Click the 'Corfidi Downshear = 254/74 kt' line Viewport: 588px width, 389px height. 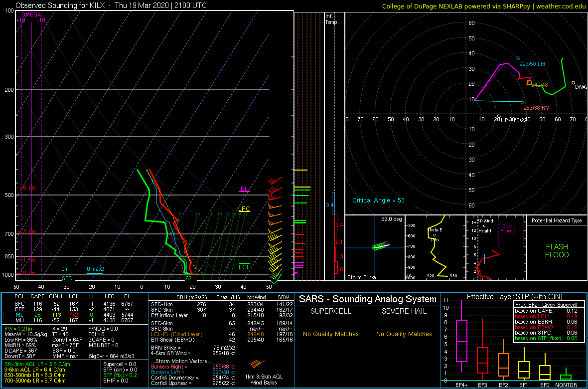tap(193, 378)
